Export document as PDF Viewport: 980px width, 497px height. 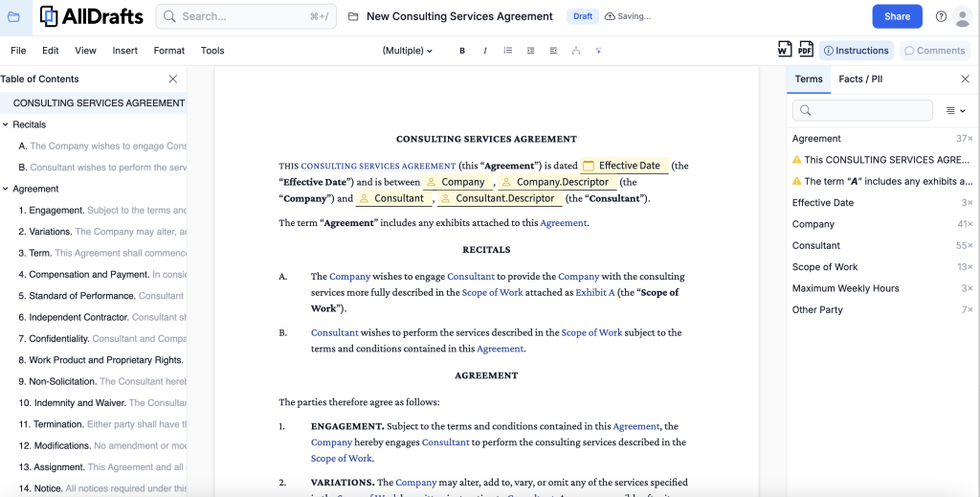(806, 50)
